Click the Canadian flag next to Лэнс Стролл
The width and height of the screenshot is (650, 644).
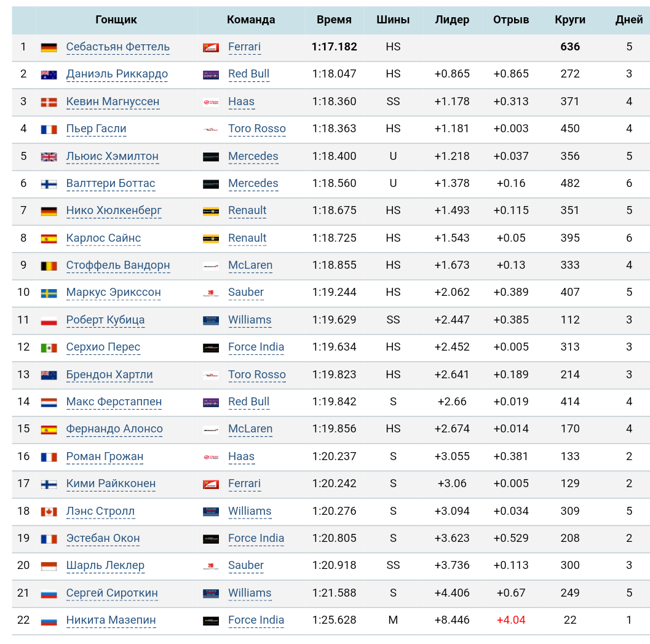coord(49,512)
